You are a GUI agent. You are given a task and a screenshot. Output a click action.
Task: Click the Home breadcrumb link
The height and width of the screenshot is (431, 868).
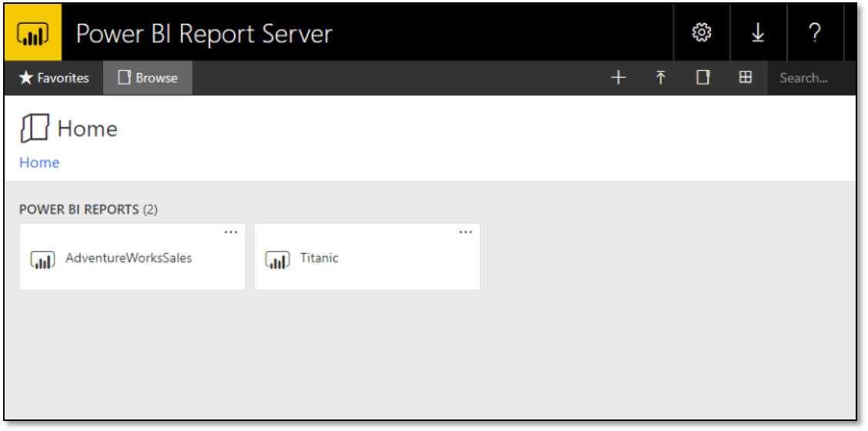point(39,162)
